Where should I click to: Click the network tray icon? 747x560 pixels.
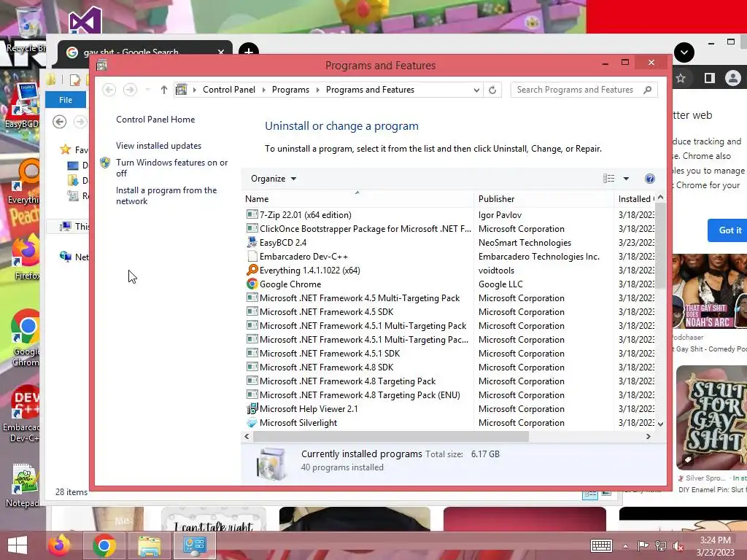click(x=661, y=545)
